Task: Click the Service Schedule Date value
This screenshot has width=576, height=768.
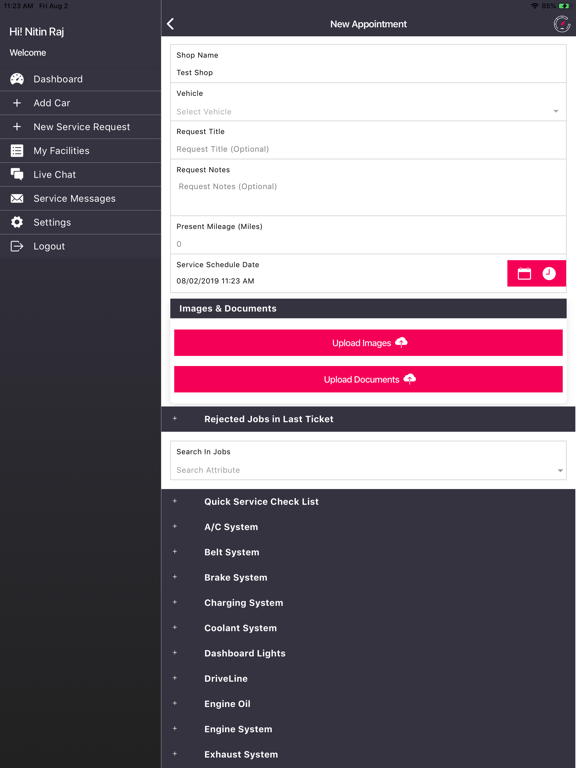Action: [215, 281]
